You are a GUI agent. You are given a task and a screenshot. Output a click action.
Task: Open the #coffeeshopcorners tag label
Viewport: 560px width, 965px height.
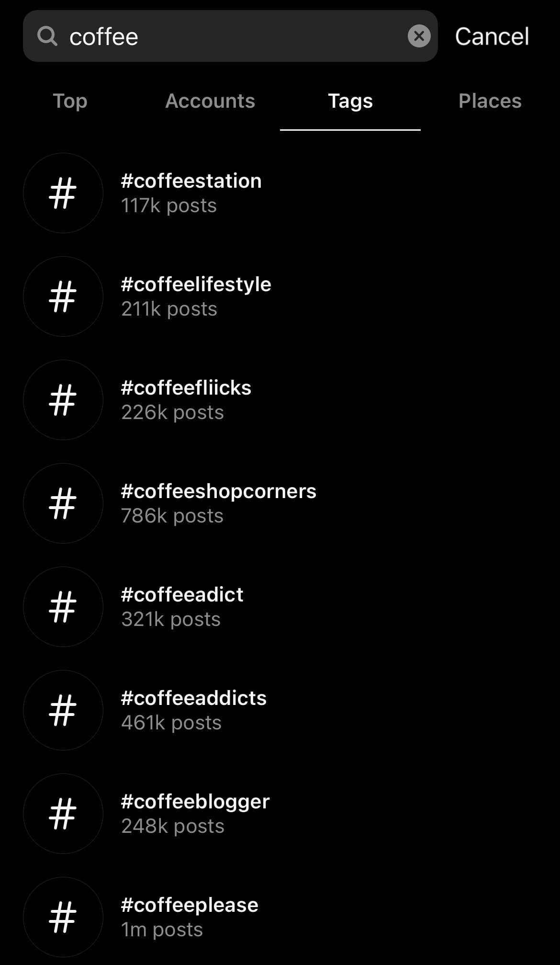[x=218, y=491]
